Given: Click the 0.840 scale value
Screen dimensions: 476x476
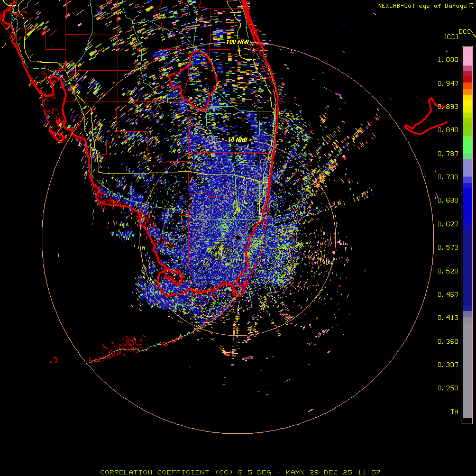Looking at the screenshot, I should [x=448, y=130].
